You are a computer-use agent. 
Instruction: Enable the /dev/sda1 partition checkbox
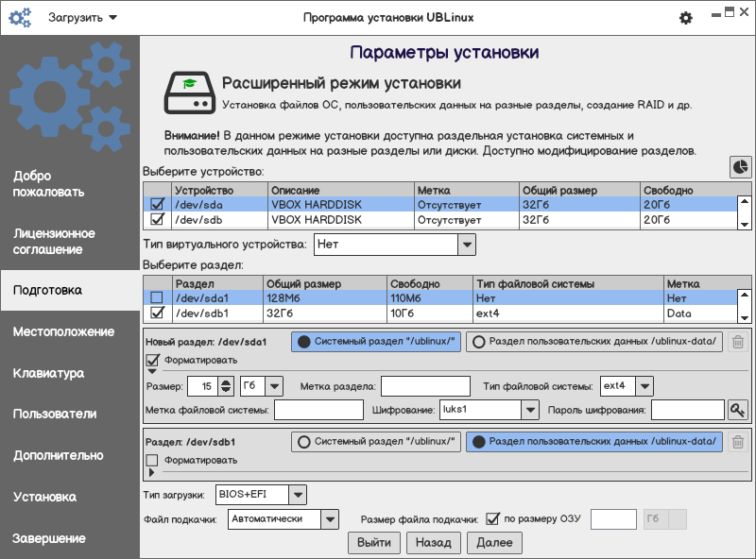coord(158,297)
